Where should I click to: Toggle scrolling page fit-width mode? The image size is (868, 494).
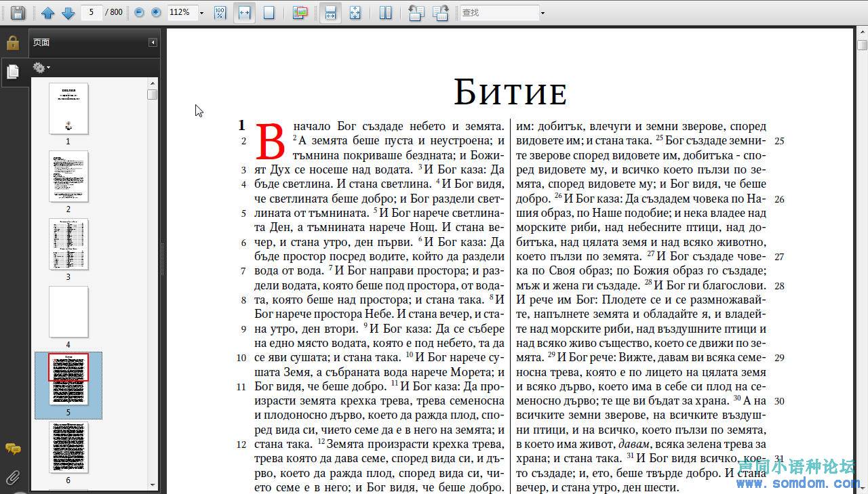[330, 12]
